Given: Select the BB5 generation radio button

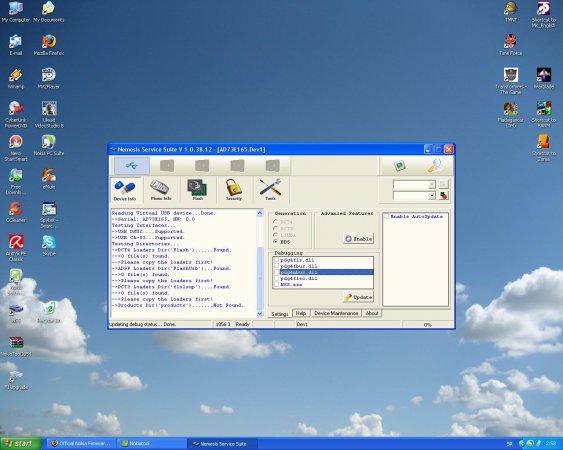Looking at the screenshot, I should pos(276,242).
